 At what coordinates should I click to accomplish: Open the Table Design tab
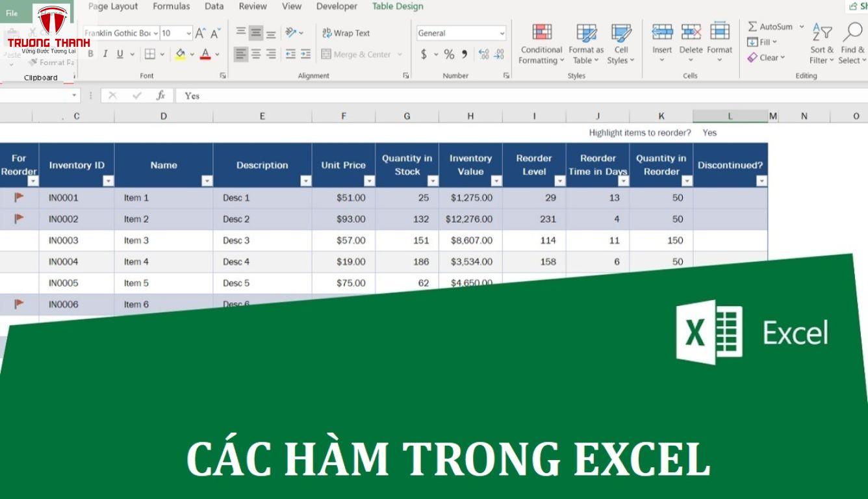click(x=398, y=6)
